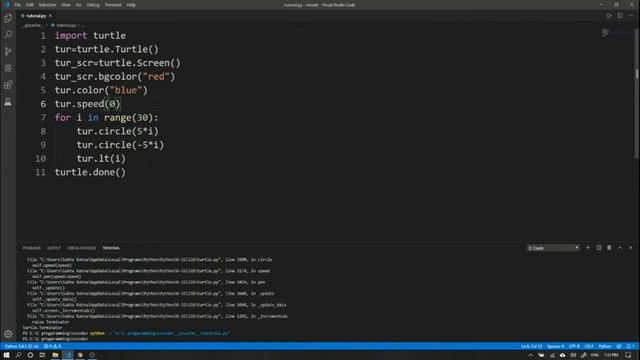640x360 pixels.
Task: Click line number 7 in gutter
Action: [x=43, y=118]
